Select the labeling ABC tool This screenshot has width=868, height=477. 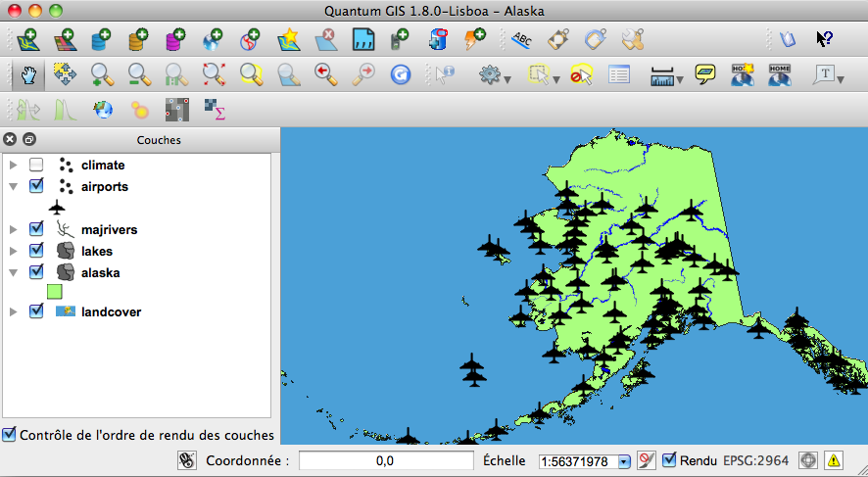tap(521, 39)
